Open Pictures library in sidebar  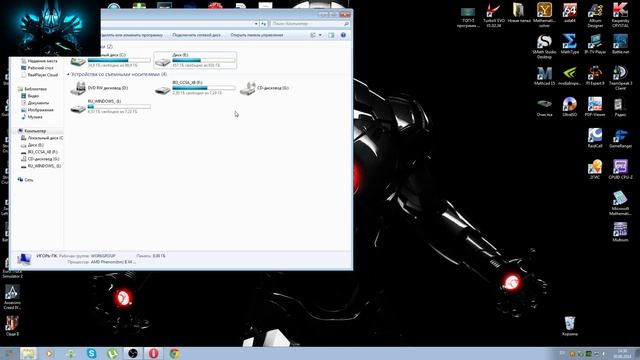(x=37, y=110)
